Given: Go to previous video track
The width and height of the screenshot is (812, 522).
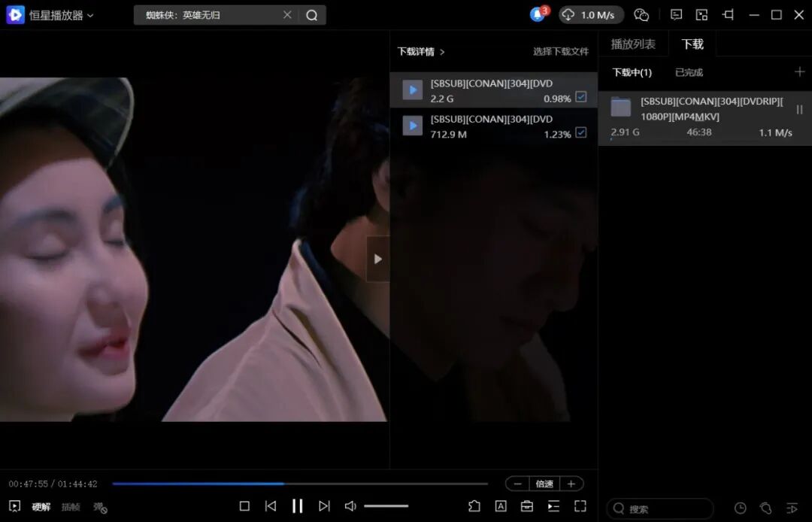Looking at the screenshot, I should (x=271, y=506).
